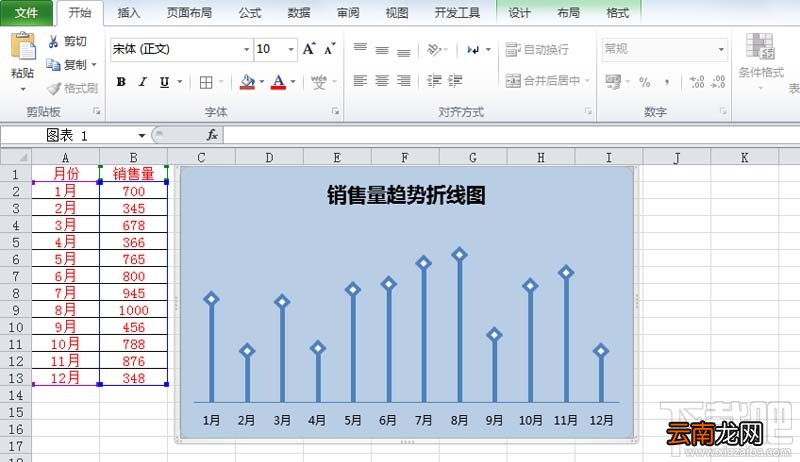Open the File (文件) tab

point(26,13)
